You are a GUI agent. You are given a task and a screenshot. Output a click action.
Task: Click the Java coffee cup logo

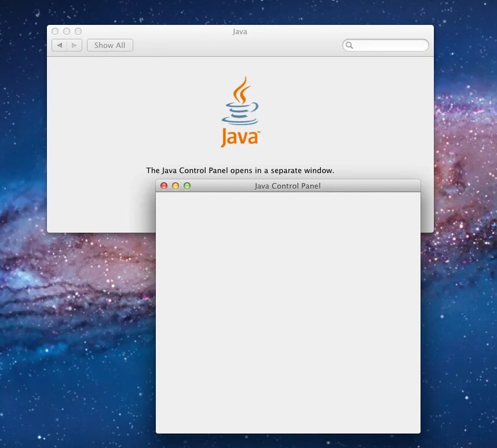click(240, 112)
